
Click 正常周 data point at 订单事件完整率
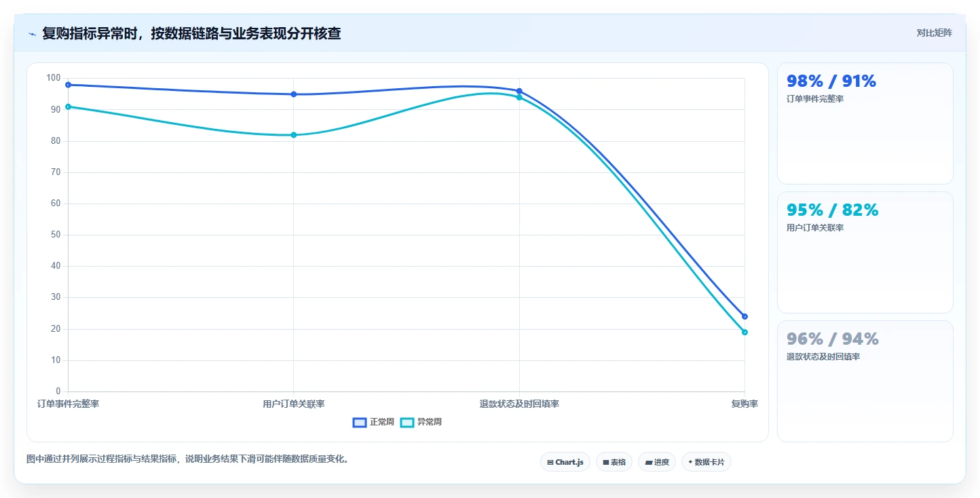pyautogui.click(x=68, y=85)
